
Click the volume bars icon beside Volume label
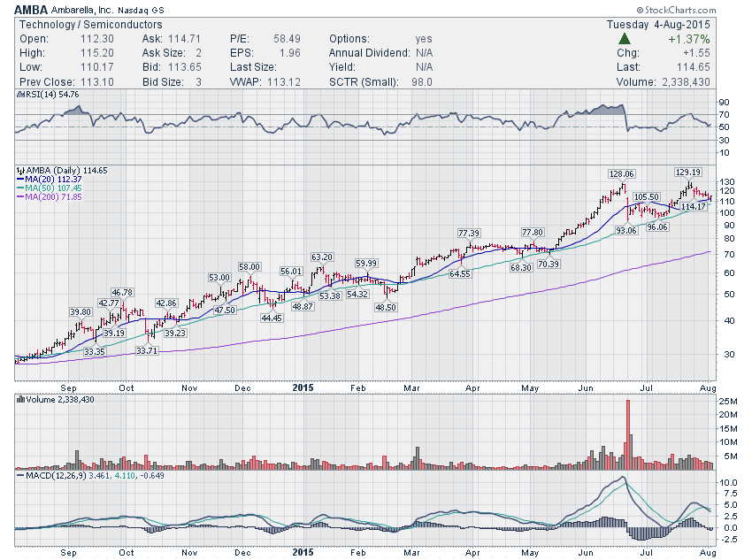tap(20, 399)
